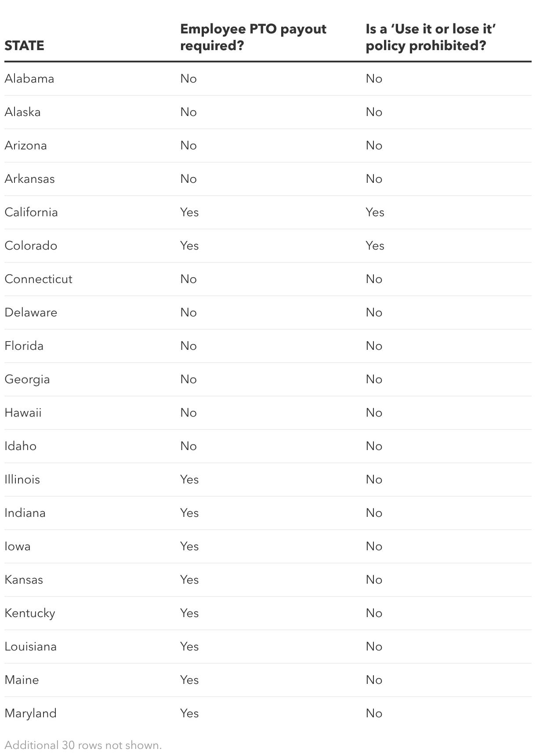Click the Delaware row label
Image resolution: width=536 pixels, height=756 pixels.
pyautogui.click(x=31, y=313)
